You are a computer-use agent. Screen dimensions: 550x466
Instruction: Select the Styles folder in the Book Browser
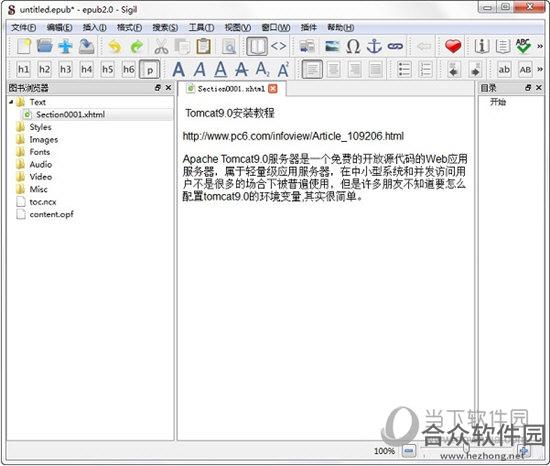[x=40, y=127]
